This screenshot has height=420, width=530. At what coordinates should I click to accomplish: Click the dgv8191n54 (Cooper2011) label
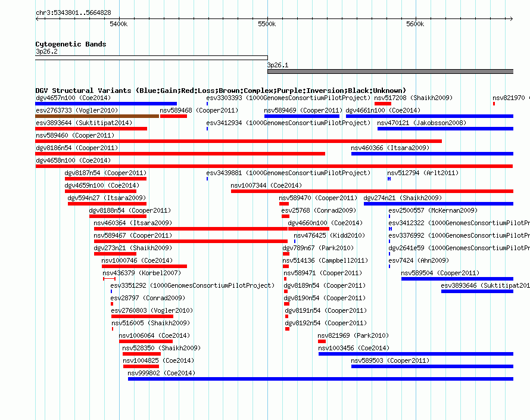coord(326,311)
